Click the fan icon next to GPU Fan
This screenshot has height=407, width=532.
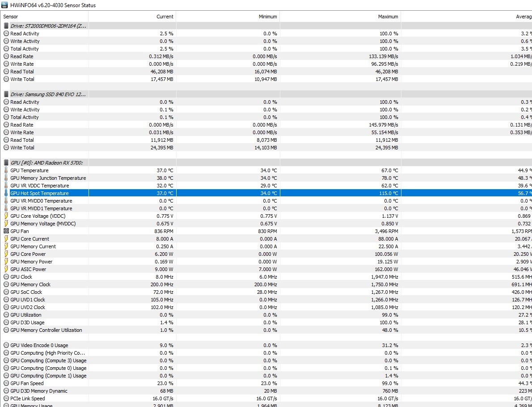[6, 231]
